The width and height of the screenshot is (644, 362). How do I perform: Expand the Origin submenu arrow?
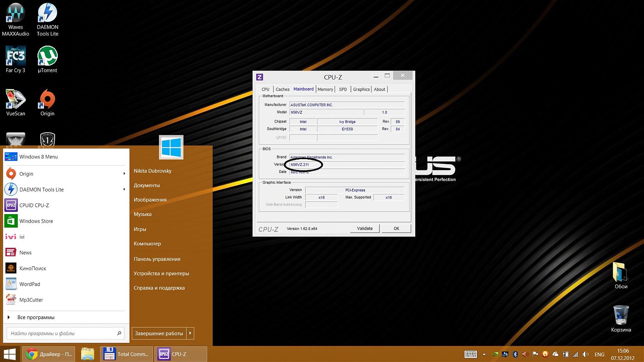click(x=124, y=174)
